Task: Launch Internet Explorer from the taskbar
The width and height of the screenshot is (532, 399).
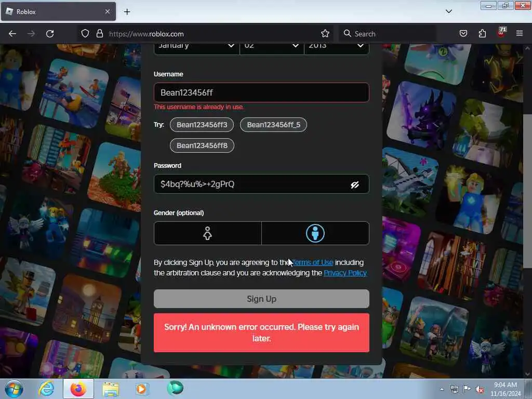Action: pos(46,389)
